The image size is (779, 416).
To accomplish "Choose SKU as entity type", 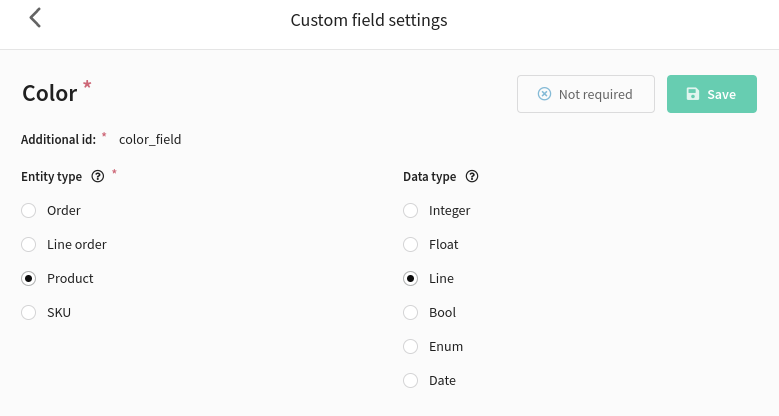I will point(28,313).
